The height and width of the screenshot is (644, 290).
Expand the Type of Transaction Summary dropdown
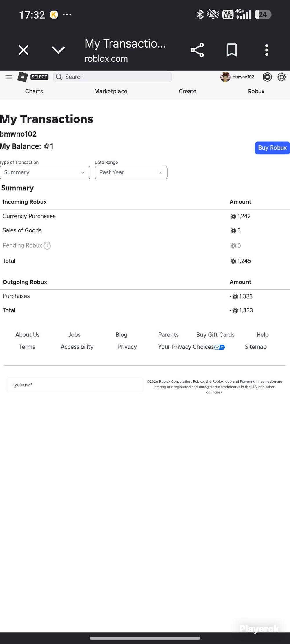coord(45,172)
